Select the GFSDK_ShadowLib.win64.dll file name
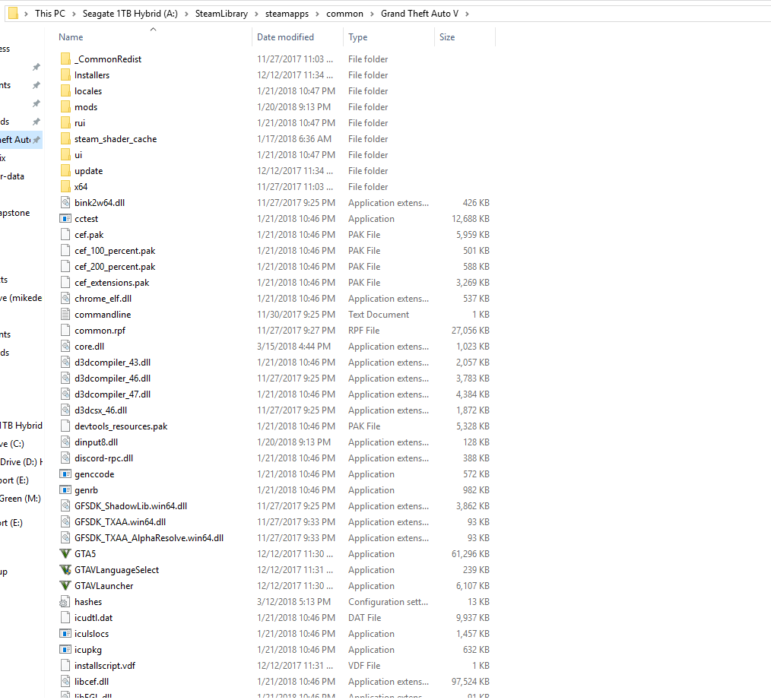 (130, 506)
